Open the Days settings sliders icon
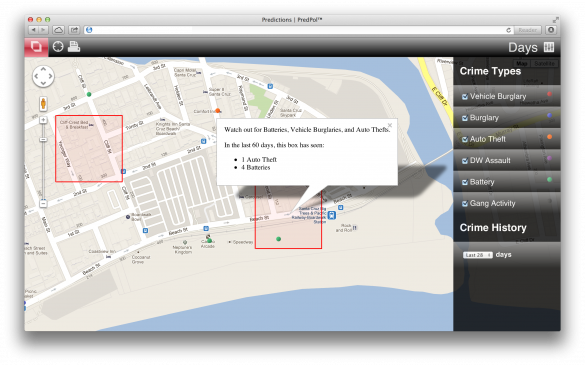 pyautogui.click(x=549, y=47)
